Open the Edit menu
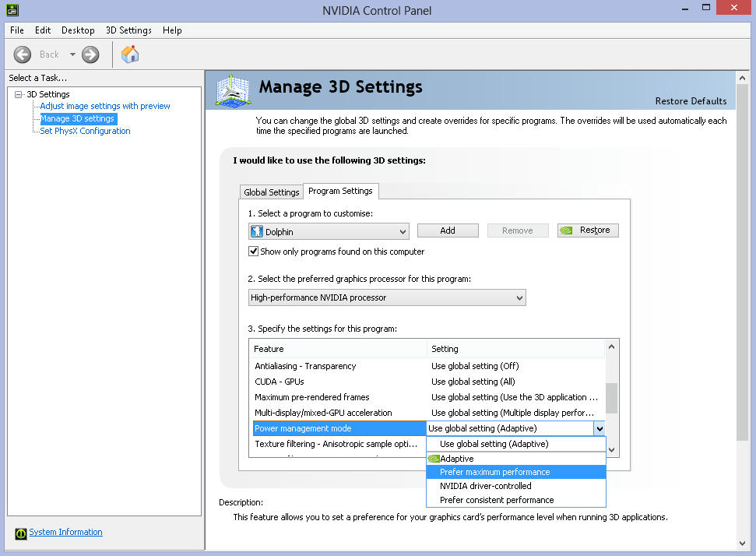This screenshot has height=556, width=756. point(42,30)
